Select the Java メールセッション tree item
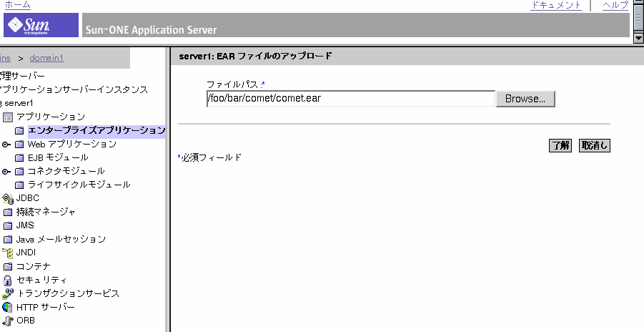Viewport: 644px width, 332px height. [x=61, y=240]
